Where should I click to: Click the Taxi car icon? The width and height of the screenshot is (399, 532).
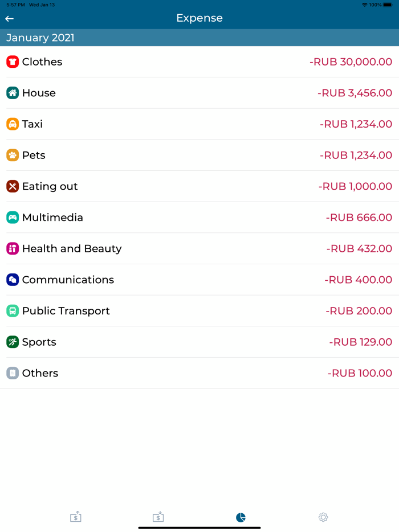click(x=14, y=124)
